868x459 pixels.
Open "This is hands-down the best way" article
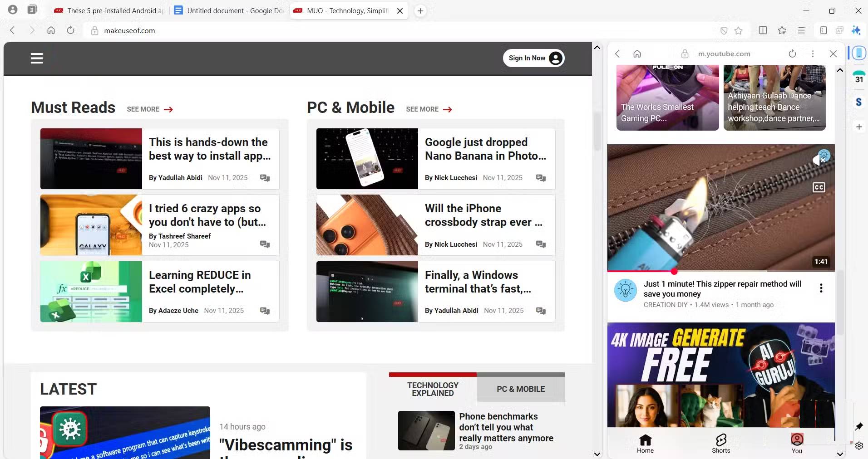pos(210,149)
